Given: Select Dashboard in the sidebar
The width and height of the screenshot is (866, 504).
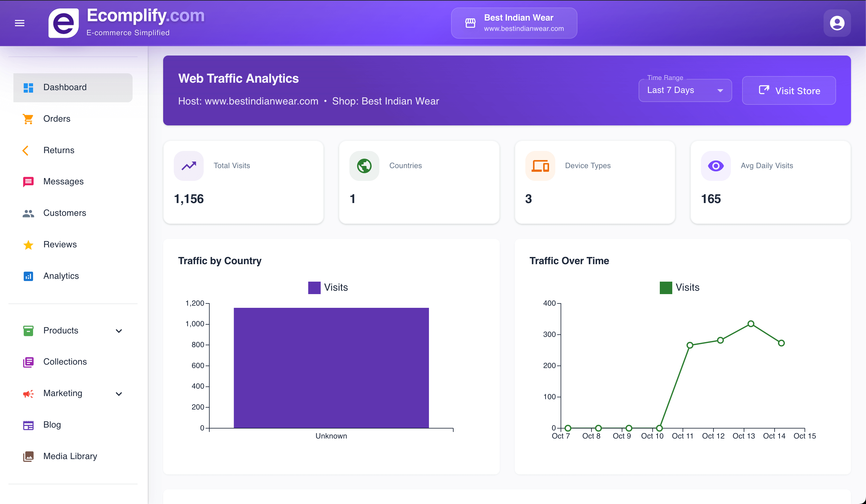Looking at the screenshot, I should pyautogui.click(x=65, y=87).
